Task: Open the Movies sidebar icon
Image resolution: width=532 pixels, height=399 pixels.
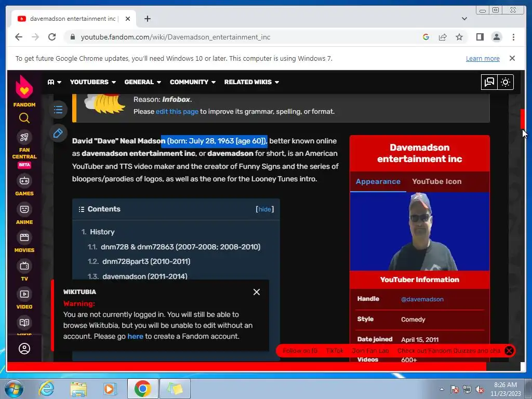Action: (24, 237)
